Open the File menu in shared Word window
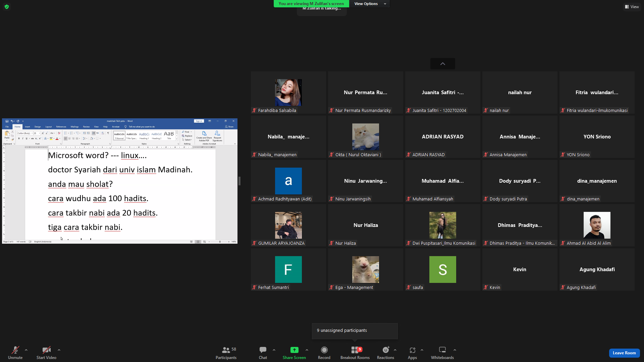Screen dimensions: 644x362 [x=7, y=127]
